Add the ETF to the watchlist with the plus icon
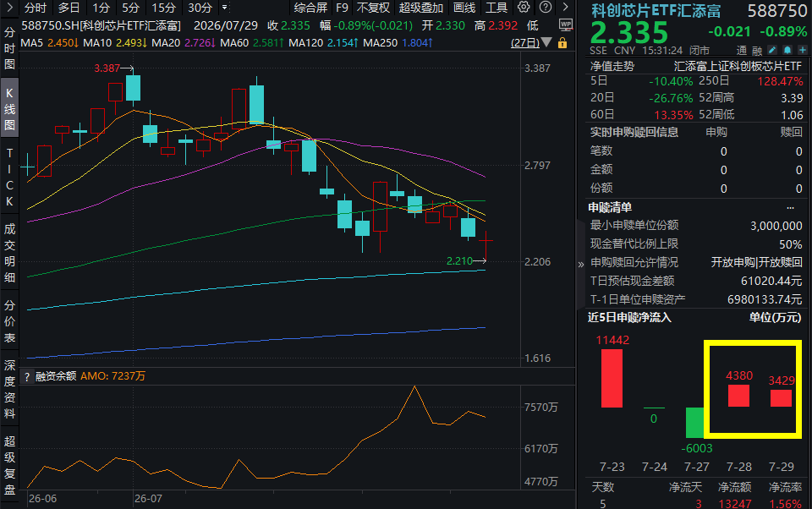 [x=802, y=50]
